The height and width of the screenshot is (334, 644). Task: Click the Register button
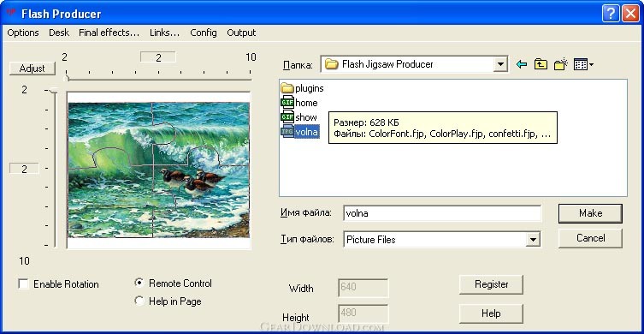coord(491,284)
